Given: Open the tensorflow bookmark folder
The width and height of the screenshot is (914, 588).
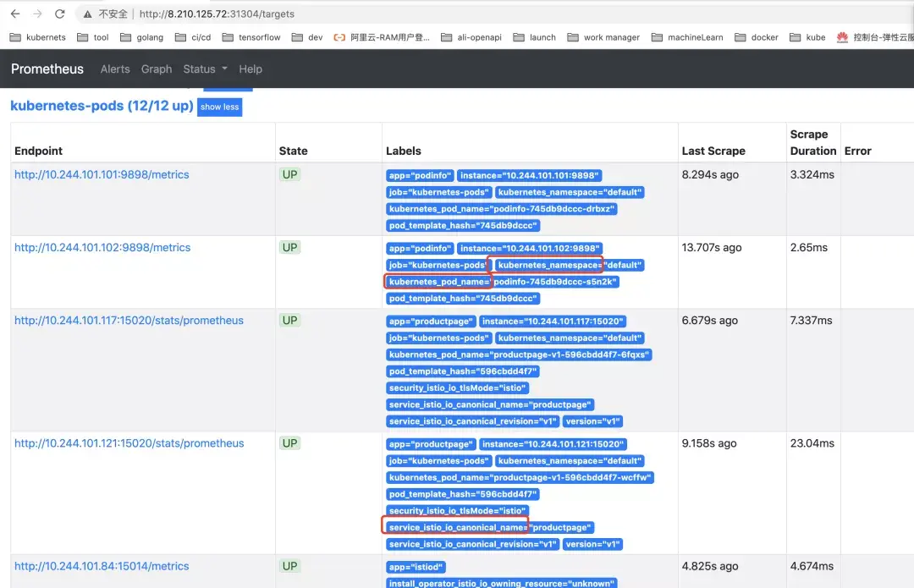Looking at the screenshot, I should click(x=251, y=37).
